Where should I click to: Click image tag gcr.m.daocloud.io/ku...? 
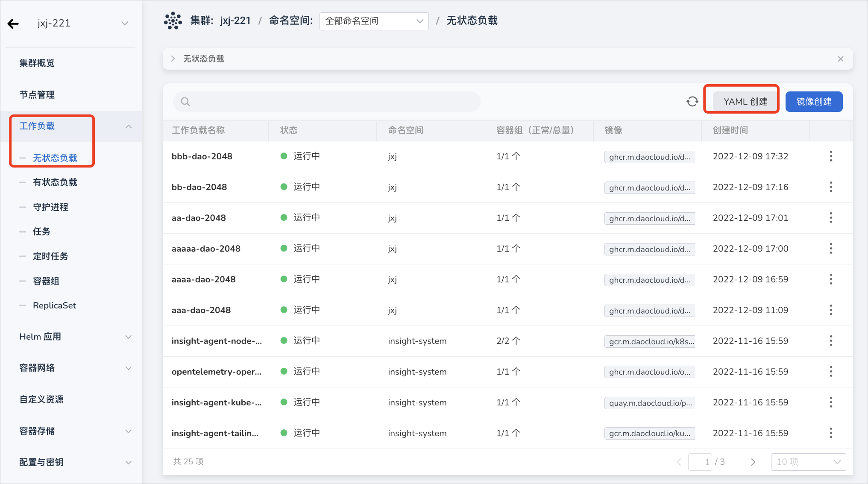click(650, 434)
